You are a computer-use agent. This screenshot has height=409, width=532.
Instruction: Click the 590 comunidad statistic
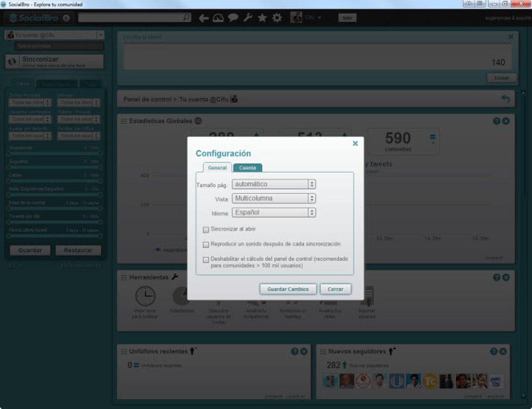point(404,141)
